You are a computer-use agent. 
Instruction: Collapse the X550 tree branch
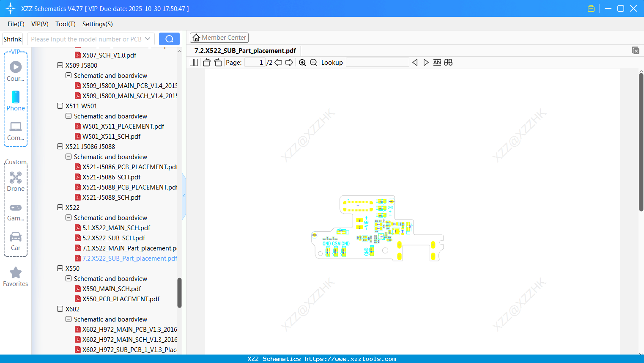pyautogui.click(x=60, y=268)
